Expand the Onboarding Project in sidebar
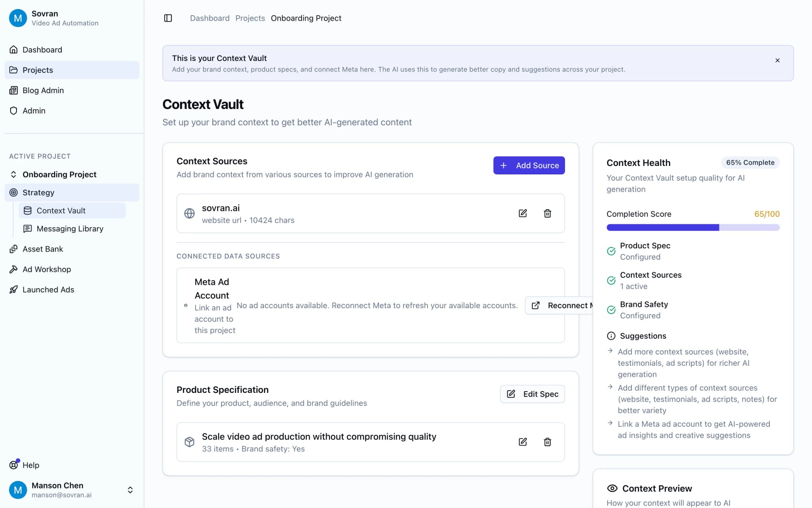This screenshot has width=812, height=508. [13, 174]
